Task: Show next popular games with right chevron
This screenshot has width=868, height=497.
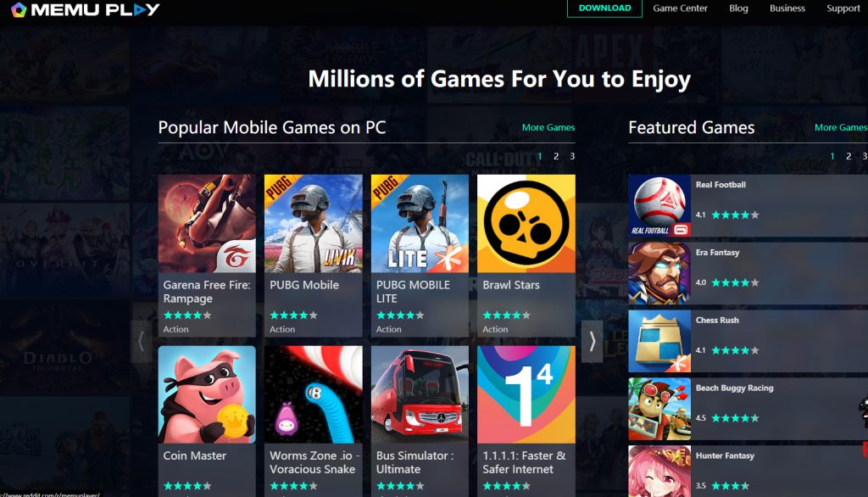Action: [x=592, y=341]
